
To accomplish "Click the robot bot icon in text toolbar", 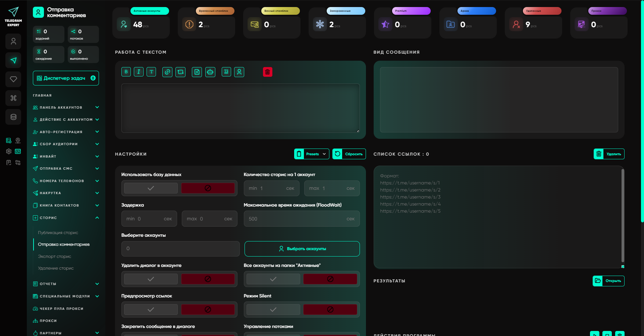I will (x=210, y=72).
